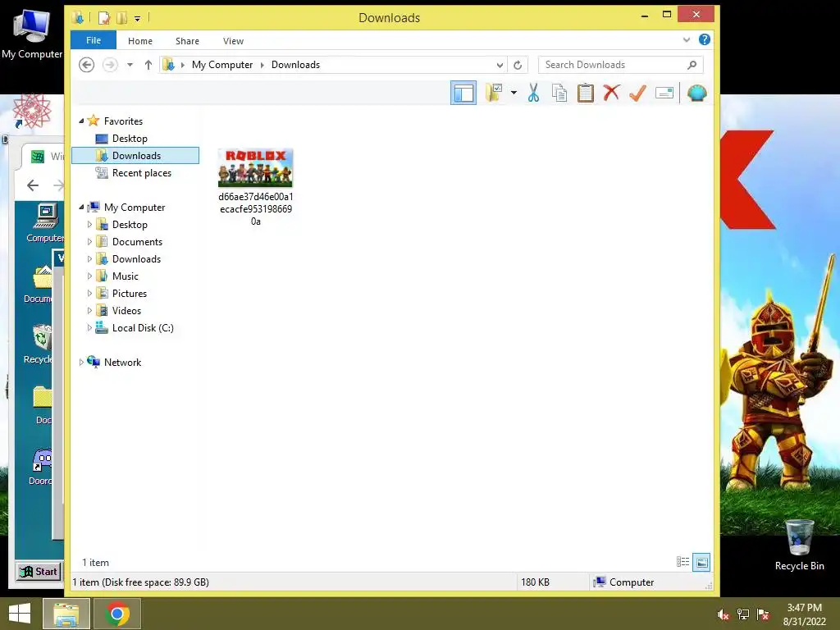Expand Desktop under My Computer

tap(89, 225)
